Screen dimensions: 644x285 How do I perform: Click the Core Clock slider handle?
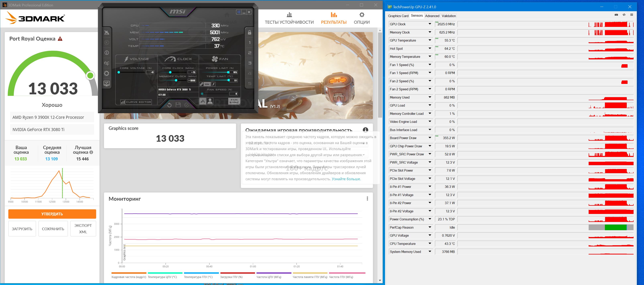point(170,72)
